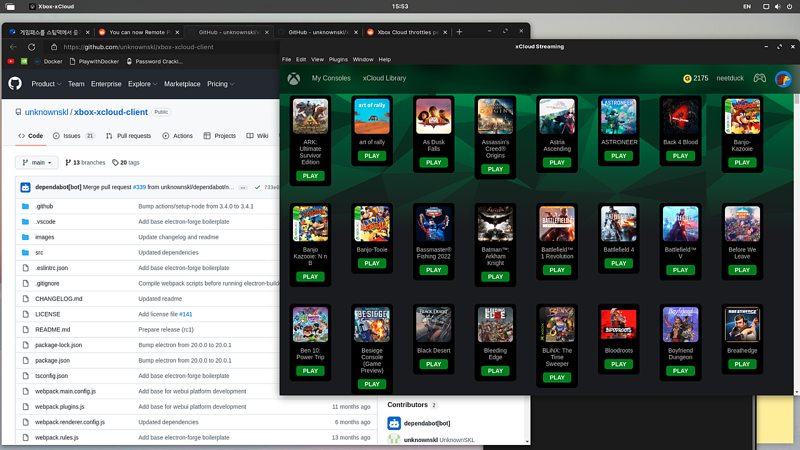Click the YouTube bookmark icon
This screenshot has width=800, height=450.
pyautogui.click(x=11, y=61)
